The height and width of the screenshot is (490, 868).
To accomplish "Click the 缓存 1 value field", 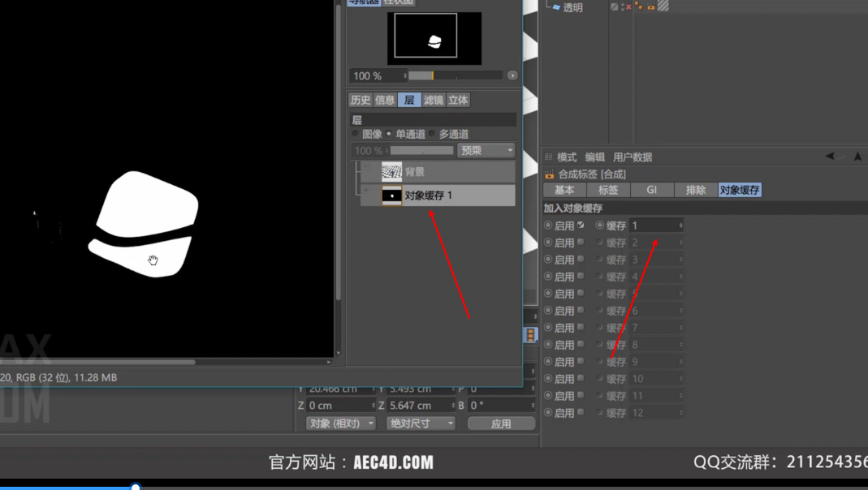I will [657, 226].
